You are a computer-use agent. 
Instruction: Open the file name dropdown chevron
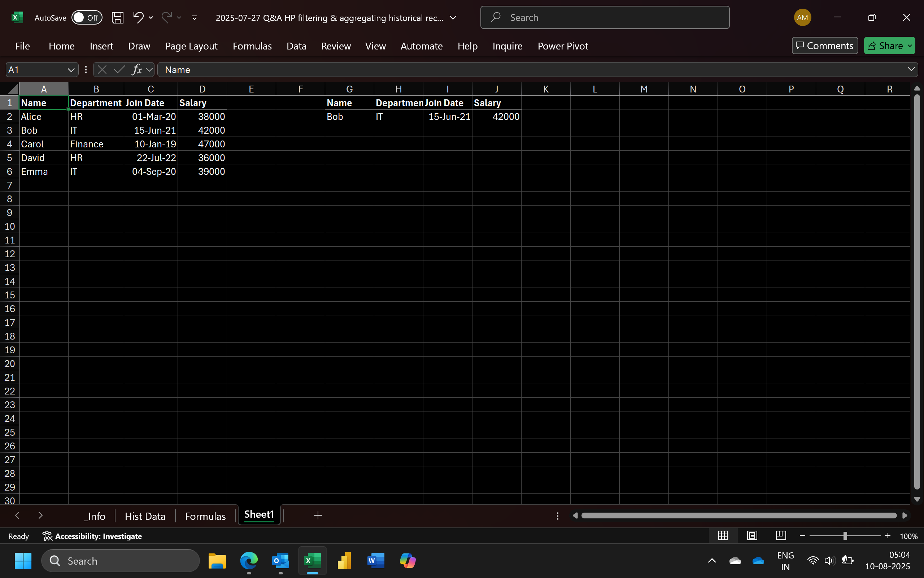coord(453,18)
